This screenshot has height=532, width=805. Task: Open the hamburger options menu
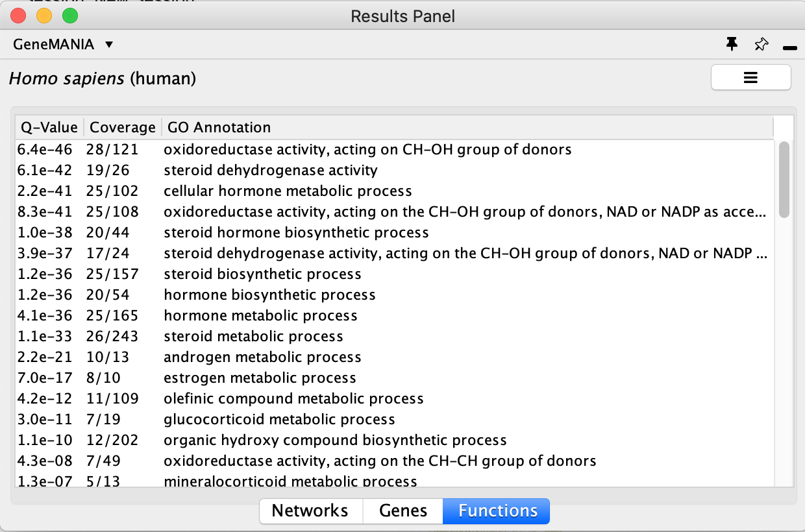(750, 78)
